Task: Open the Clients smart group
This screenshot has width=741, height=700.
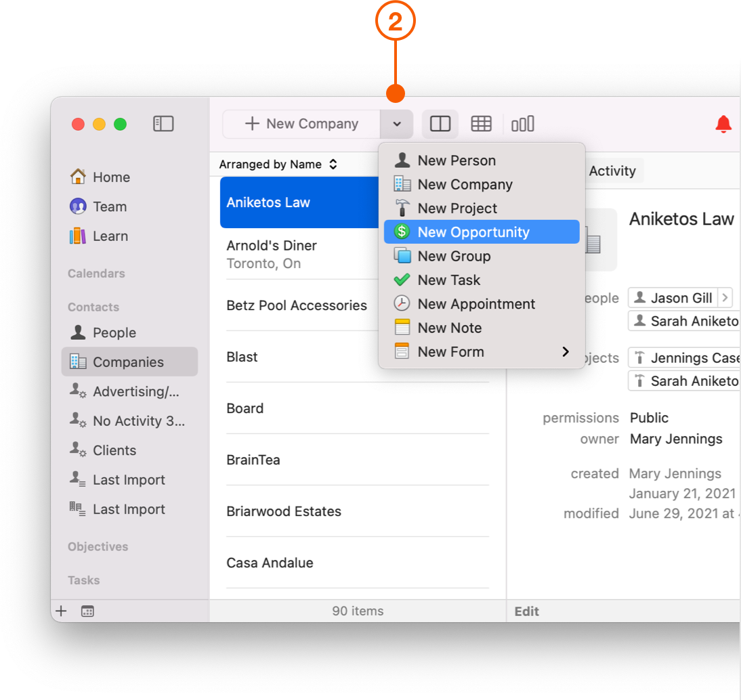Action: 129,450
